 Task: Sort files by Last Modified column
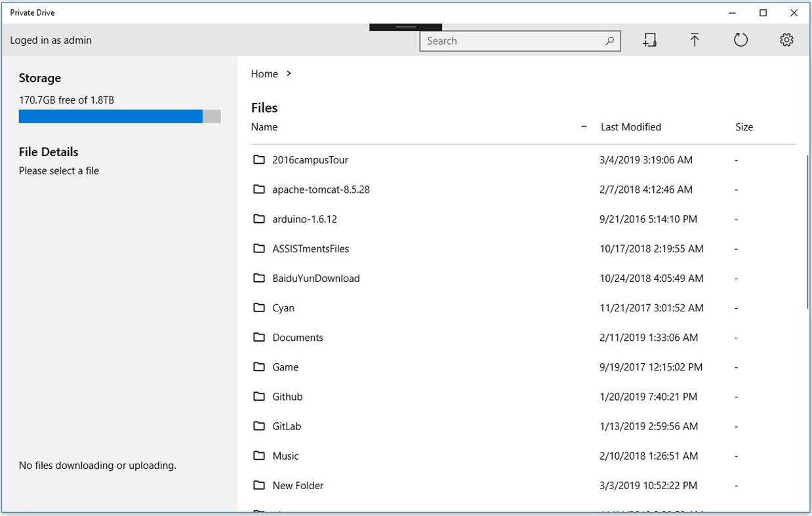coord(630,127)
